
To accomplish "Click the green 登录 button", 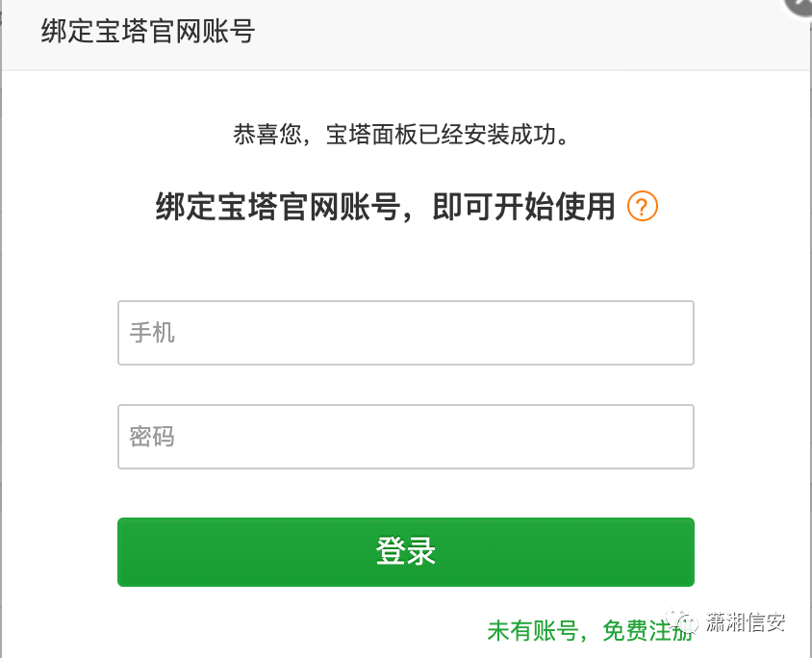I will pyautogui.click(x=405, y=552).
